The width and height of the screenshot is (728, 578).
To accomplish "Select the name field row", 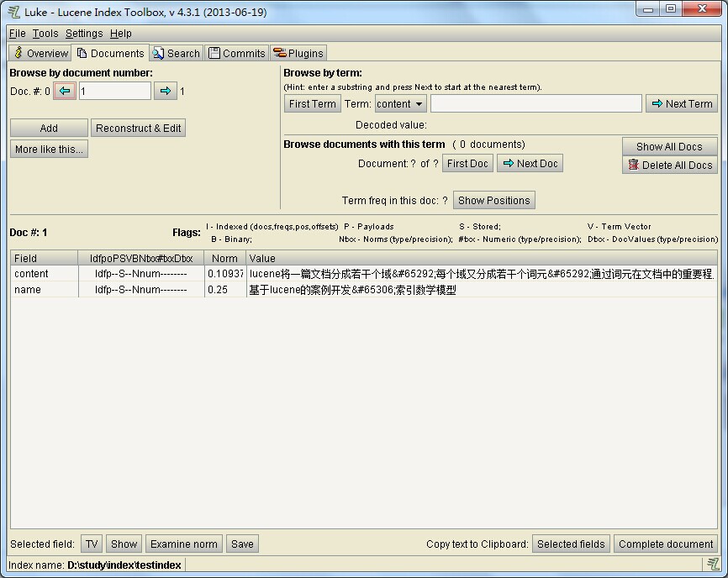I will pyautogui.click(x=364, y=290).
